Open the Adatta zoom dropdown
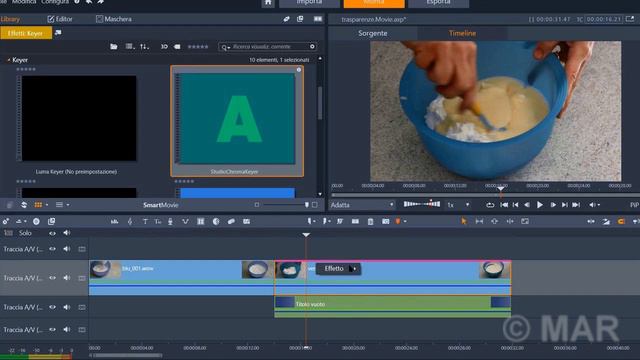This screenshot has width=640, height=360. tap(362, 205)
